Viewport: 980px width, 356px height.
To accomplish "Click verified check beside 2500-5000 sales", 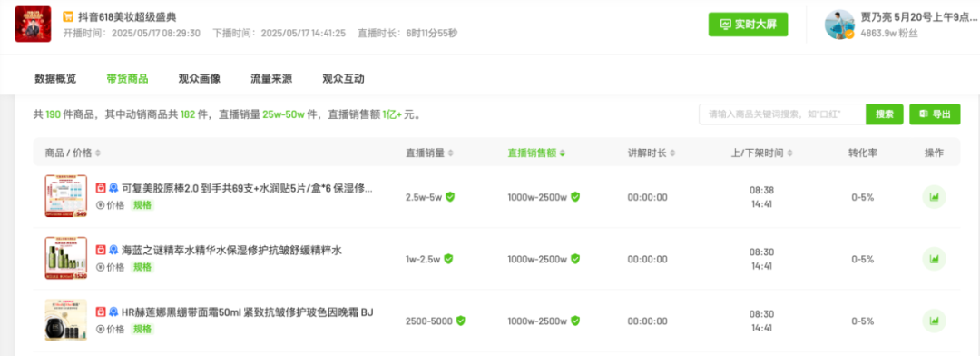I will click(461, 321).
